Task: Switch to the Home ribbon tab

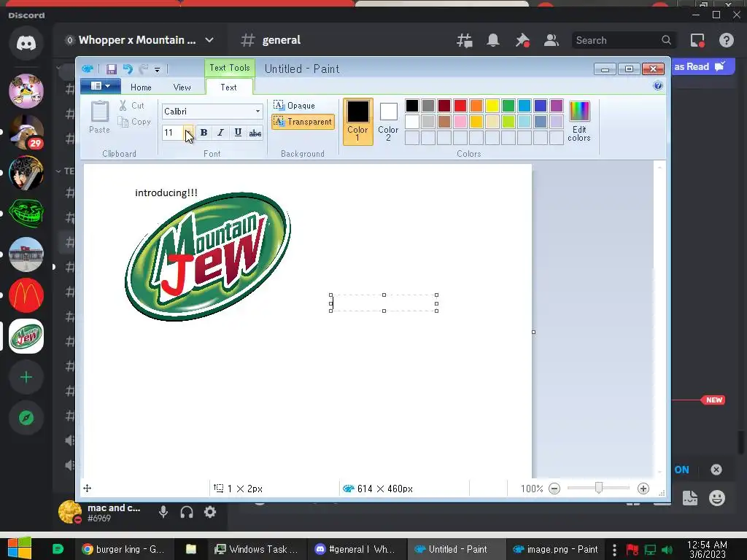Action: tap(141, 87)
